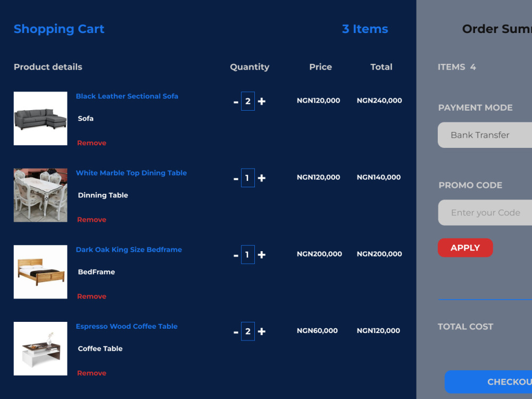This screenshot has width=532, height=399.
Task: Remove the White Marble Top Dining Table
Action: (x=92, y=220)
